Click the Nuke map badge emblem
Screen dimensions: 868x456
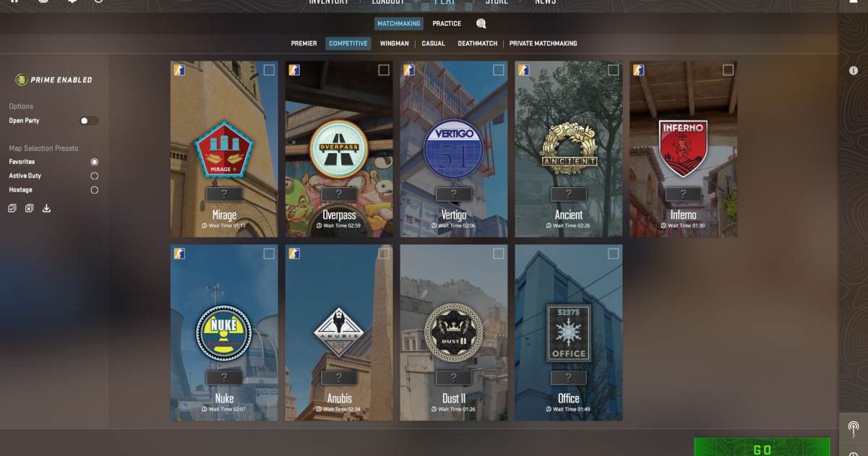(224, 333)
